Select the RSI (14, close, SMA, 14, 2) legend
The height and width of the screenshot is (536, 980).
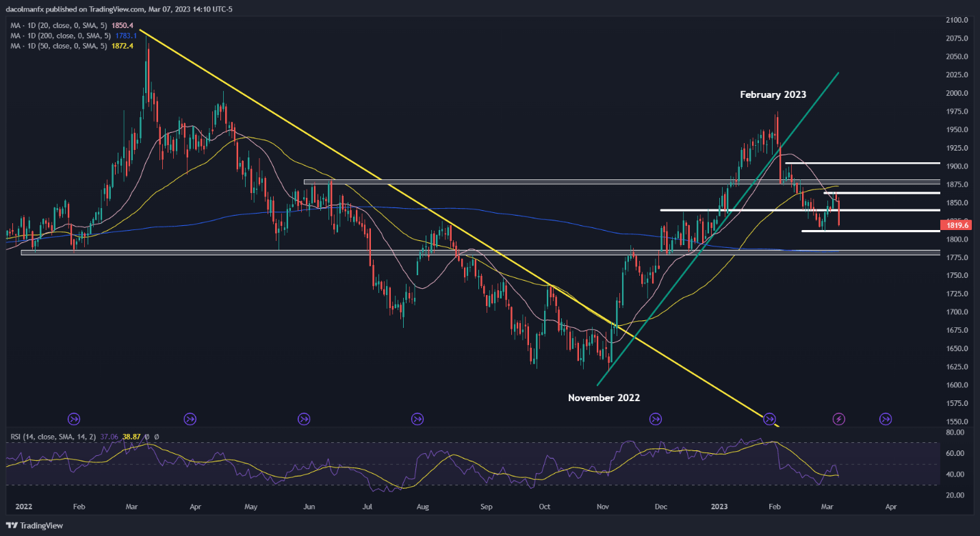(x=54, y=436)
